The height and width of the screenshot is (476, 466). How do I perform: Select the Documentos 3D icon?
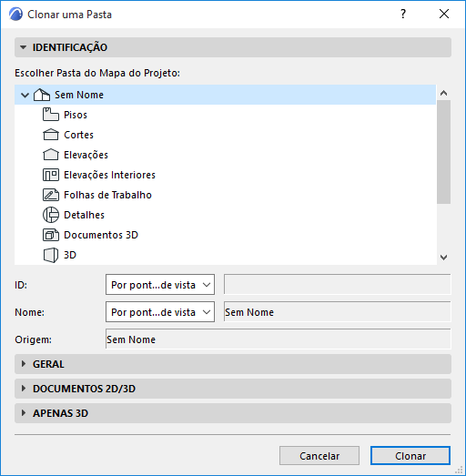pos(51,235)
